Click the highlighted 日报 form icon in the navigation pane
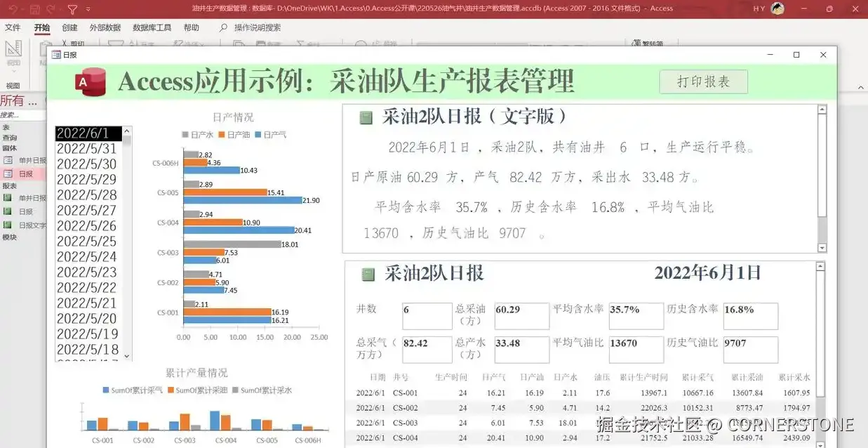The height and width of the screenshot is (448, 868). click(8, 173)
